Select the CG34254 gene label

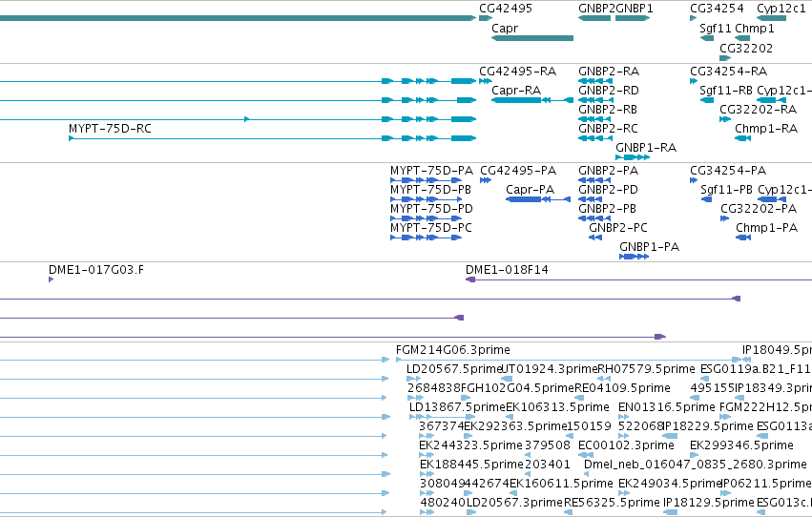click(x=717, y=9)
